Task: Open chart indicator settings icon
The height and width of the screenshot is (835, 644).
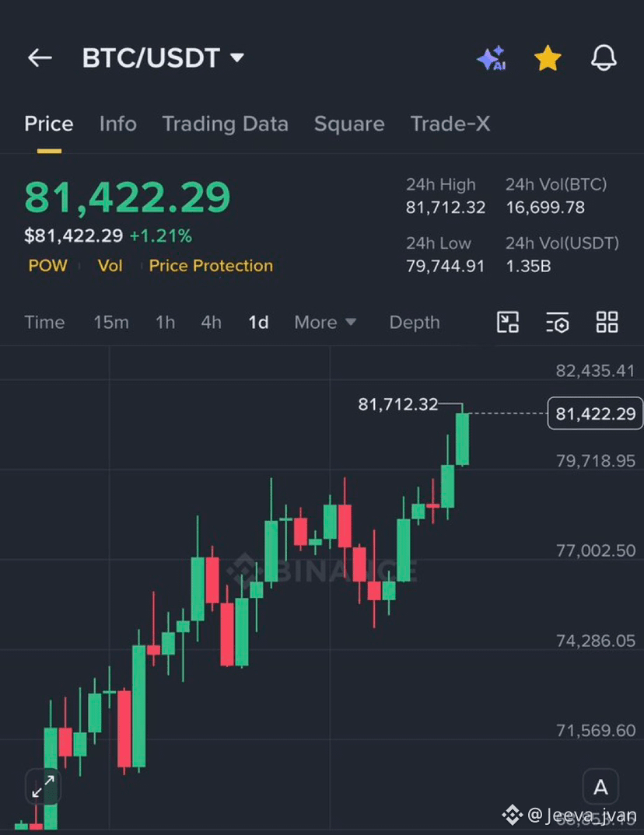Action: click(x=557, y=322)
